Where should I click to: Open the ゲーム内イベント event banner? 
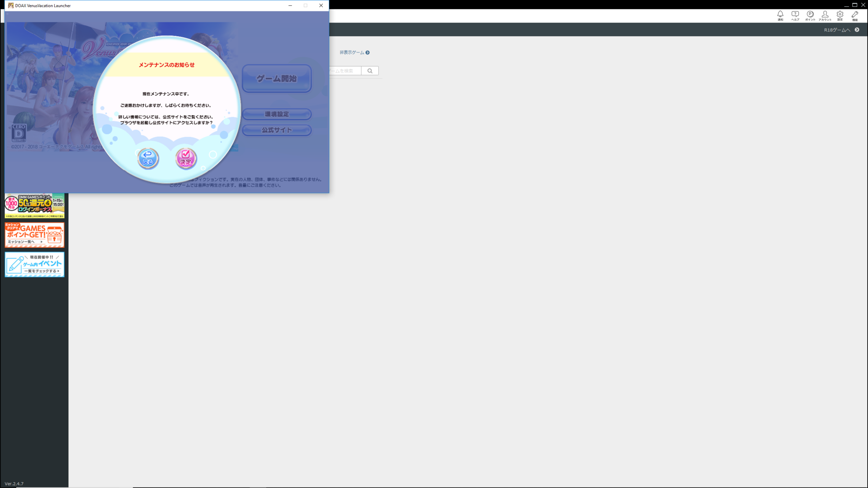tap(34, 264)
